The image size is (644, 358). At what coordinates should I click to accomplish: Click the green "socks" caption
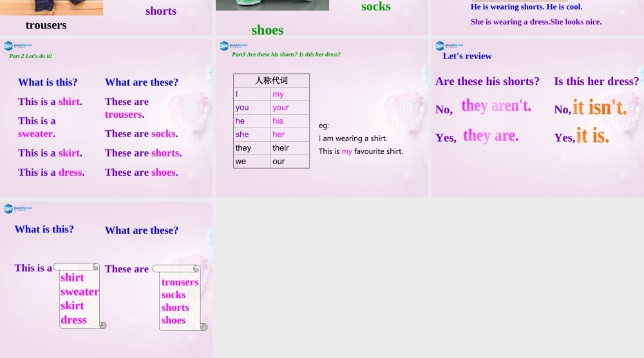tap(376, 6)
